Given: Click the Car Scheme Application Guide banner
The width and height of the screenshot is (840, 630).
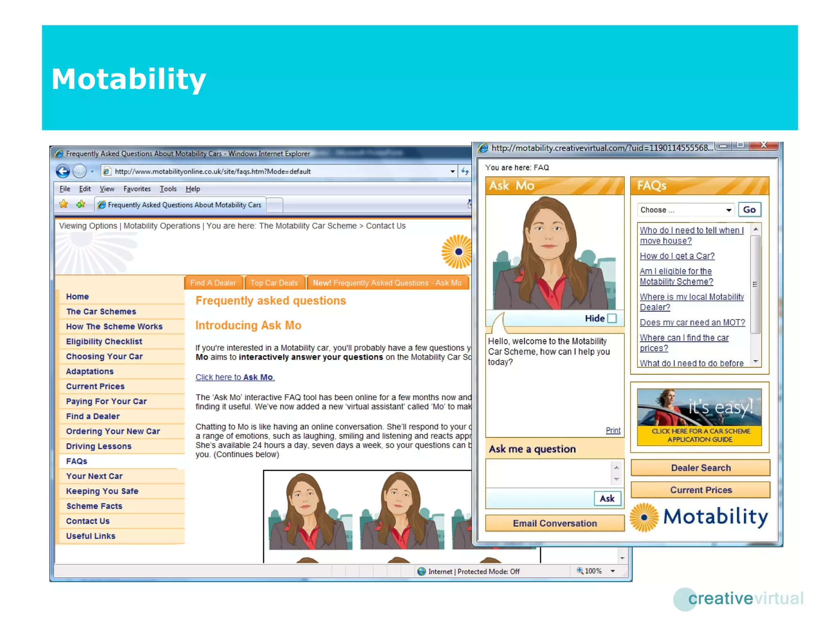Looking at the screenshot, I should point(699,417).
